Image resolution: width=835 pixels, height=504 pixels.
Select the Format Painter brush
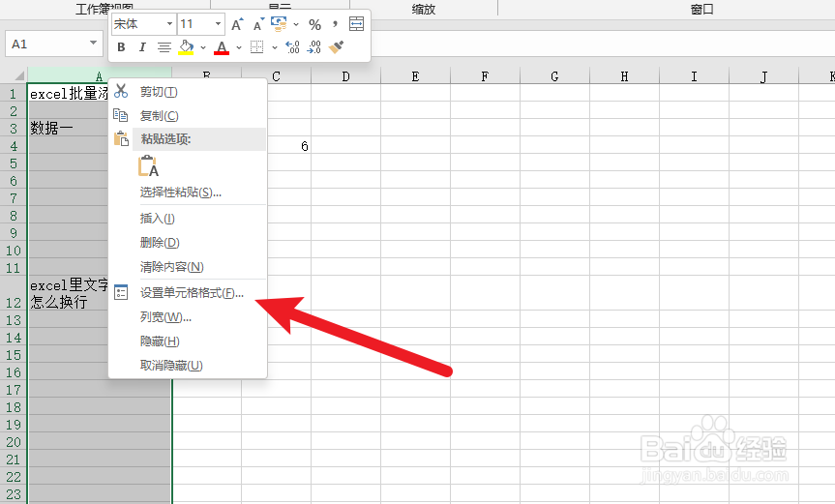(x=336, y=47)
